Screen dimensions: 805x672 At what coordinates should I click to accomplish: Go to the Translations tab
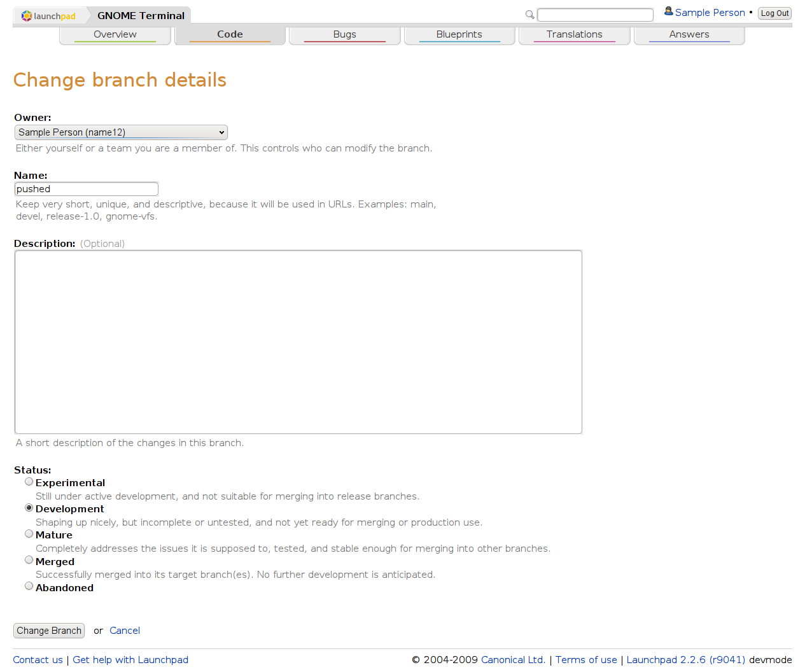pyautogui.click(x=574, y=34)
